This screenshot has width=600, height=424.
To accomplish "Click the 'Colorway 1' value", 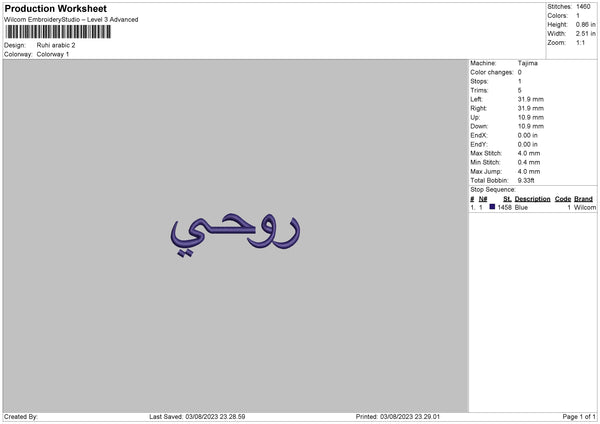I will (x=53, y=54).
